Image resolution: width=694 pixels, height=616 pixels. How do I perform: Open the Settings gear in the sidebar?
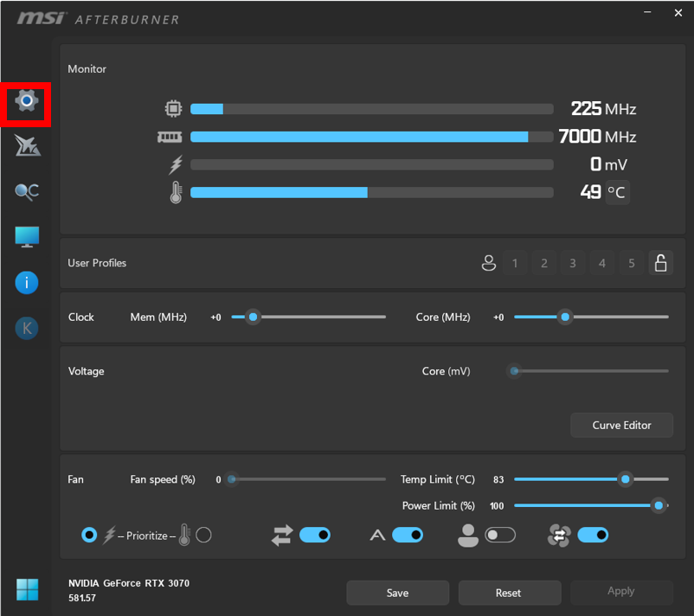tap(26, 101)
